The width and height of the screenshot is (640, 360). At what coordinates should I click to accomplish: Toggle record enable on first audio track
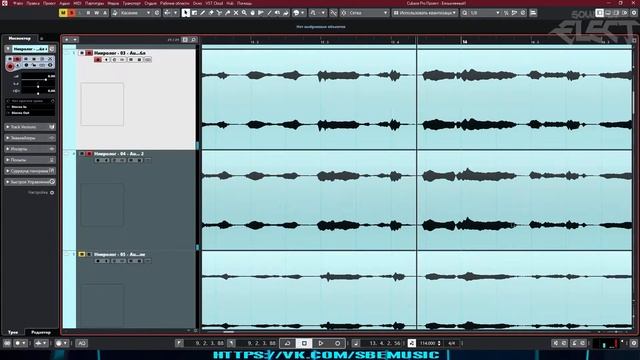click(98, 60)
